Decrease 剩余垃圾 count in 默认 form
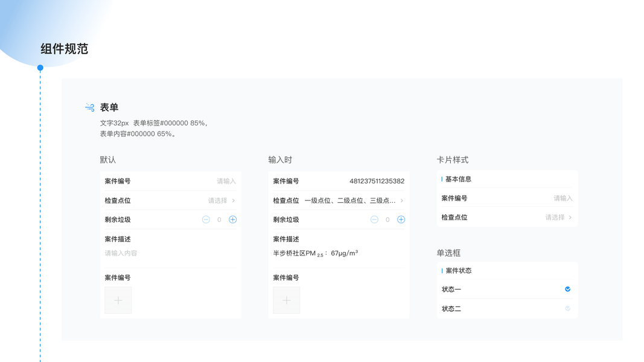This screenshot has height=362, width=644. (x=206, y=220)
